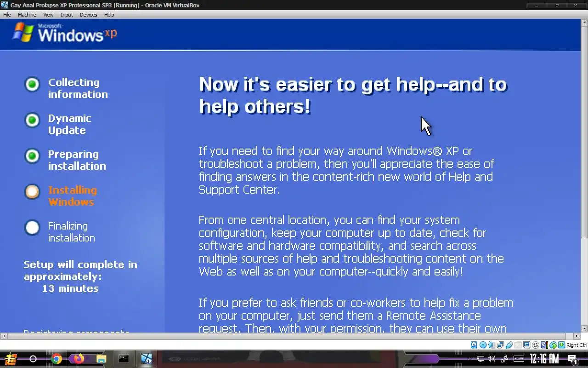This screenshot has height=368, width=588.
Task: Click the 12:16 AM clock
Action: point(544,359)
